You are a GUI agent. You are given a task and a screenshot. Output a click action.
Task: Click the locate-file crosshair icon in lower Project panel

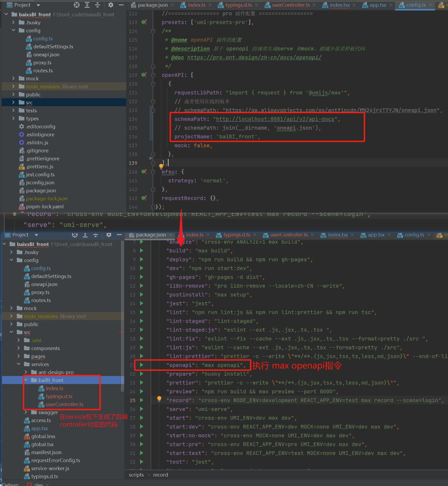click(75, 235)
